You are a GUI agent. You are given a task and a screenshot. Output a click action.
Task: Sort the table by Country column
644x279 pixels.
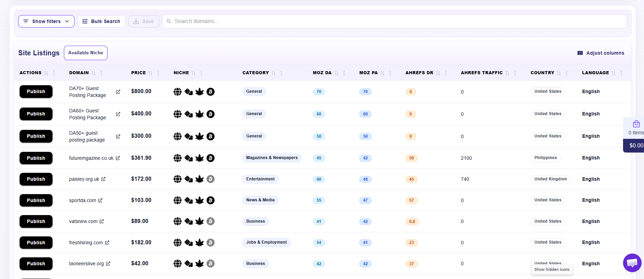tap(559, 73)
